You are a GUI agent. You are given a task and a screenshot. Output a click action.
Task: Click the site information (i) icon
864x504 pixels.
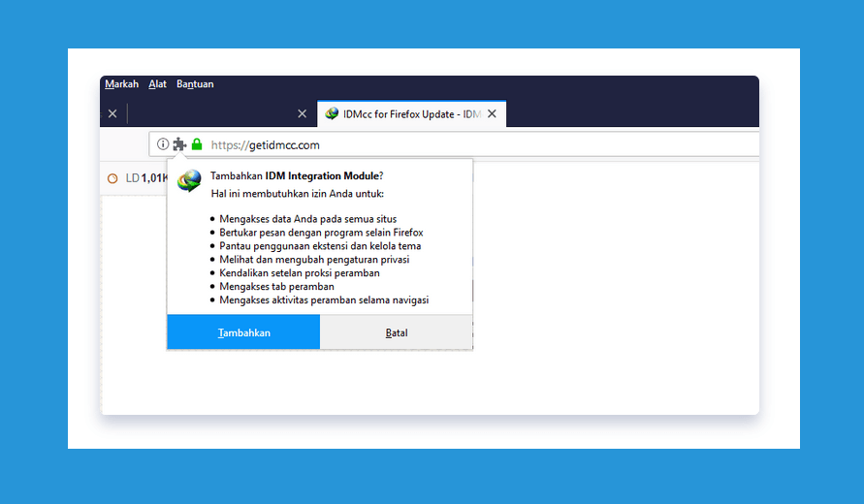click(x=163, y=144)
